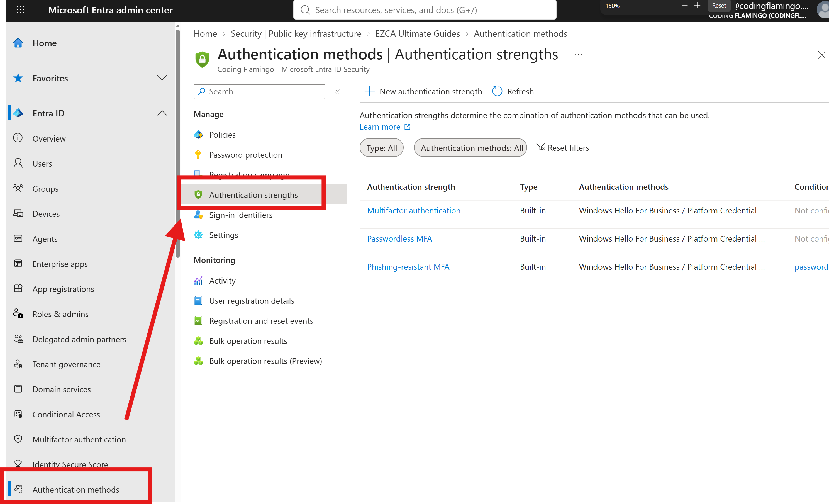The height and width of the screenshot is (504, 829).
Task: Click the Activity chart icon
Action: point(198,281)
